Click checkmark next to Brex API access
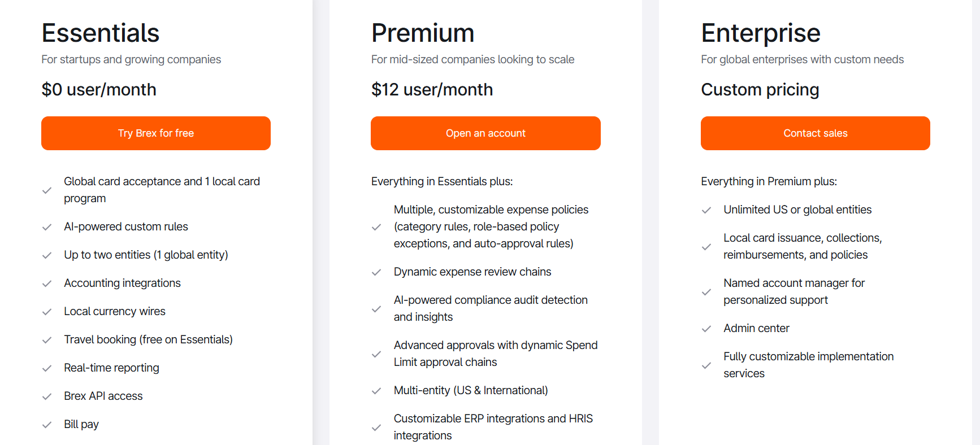 pos(47,396)
